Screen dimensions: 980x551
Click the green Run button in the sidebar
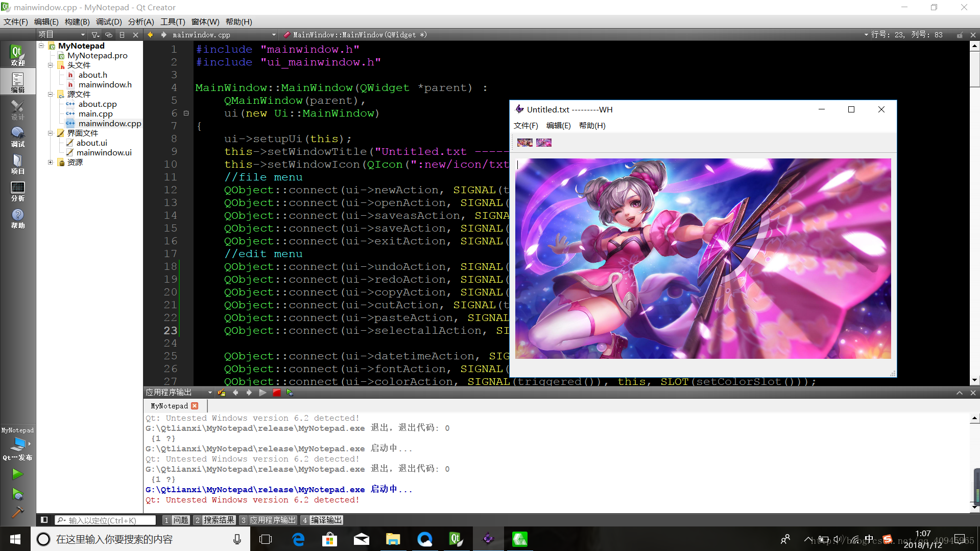coord(17,474)
